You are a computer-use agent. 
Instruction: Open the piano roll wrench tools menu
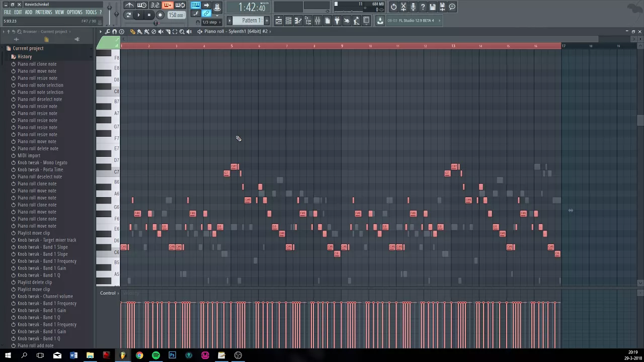tap(108, 31)
